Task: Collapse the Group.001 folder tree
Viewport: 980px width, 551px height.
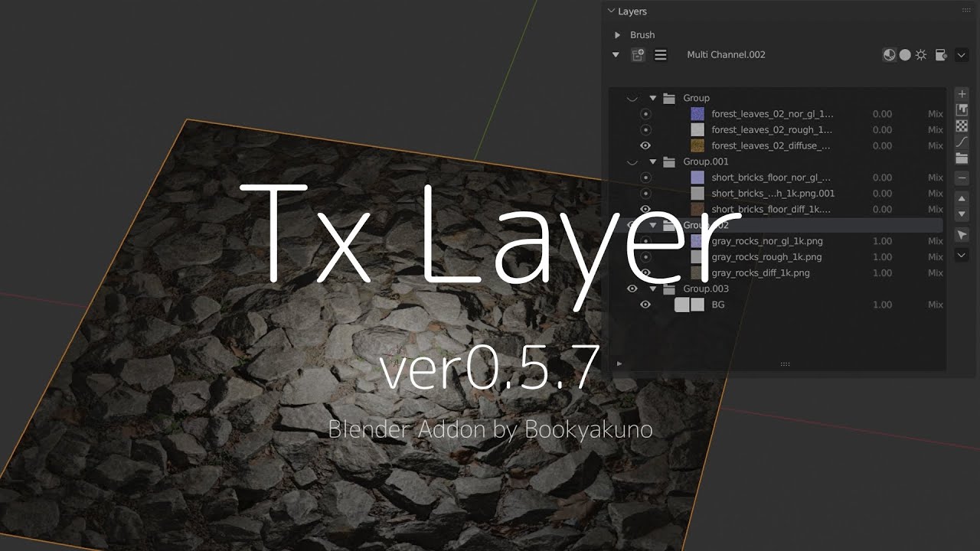Action: 653,161
